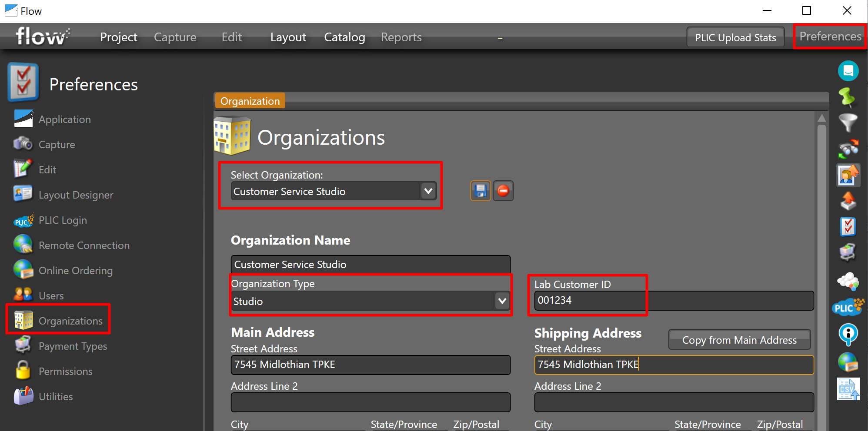Click the PLIC Upload Stats button
Viewport: 868px width, 431px height.
(x=735, y=37)
